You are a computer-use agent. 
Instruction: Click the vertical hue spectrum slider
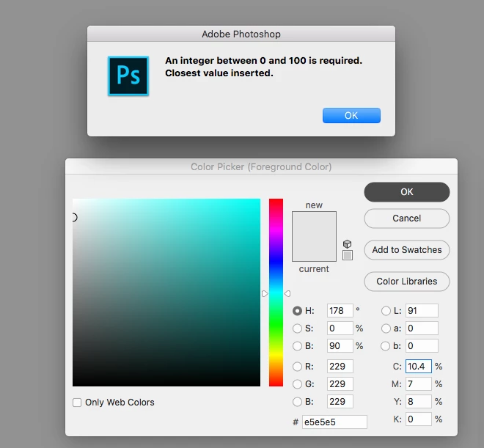[x=276, y=293]
